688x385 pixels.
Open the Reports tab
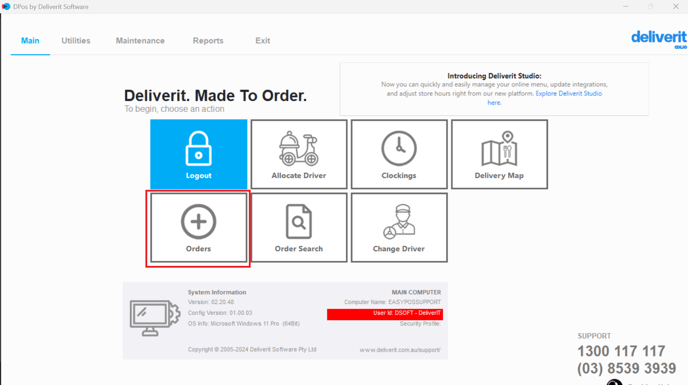[208, 40]
